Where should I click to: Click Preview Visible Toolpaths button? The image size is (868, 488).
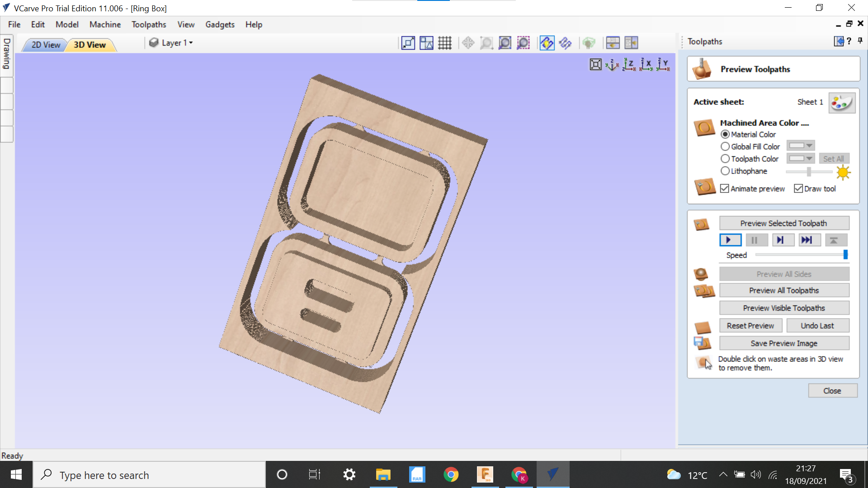[784, 308]
